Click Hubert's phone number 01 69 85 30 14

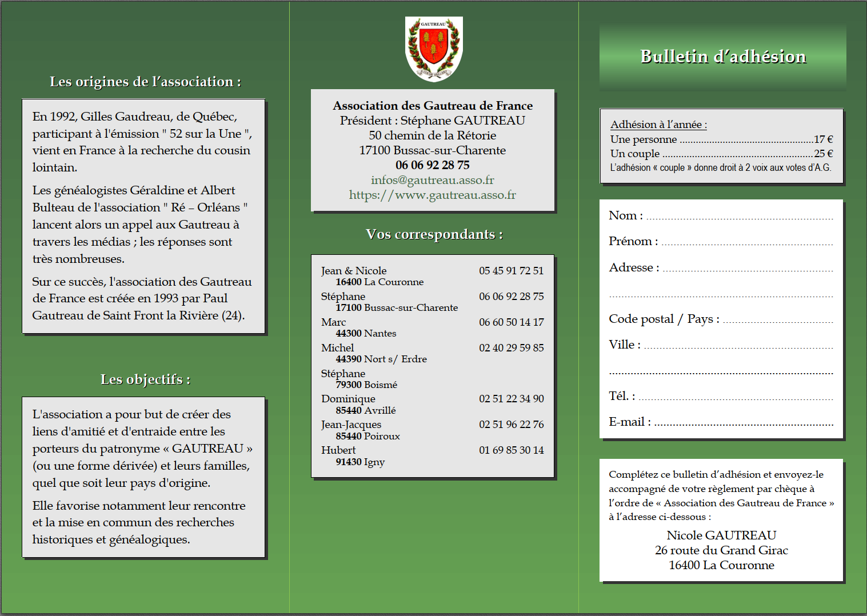coord(511,450)
